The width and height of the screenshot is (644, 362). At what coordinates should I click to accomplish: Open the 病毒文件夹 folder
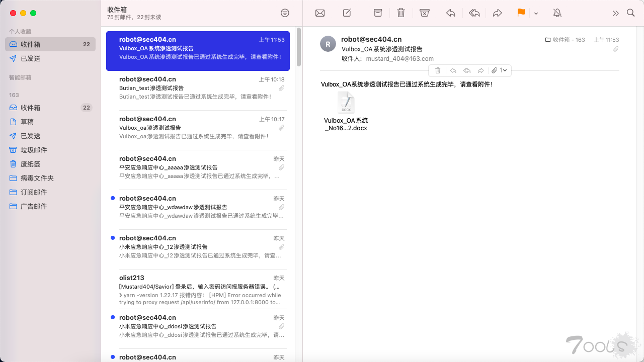coord(49,178)
